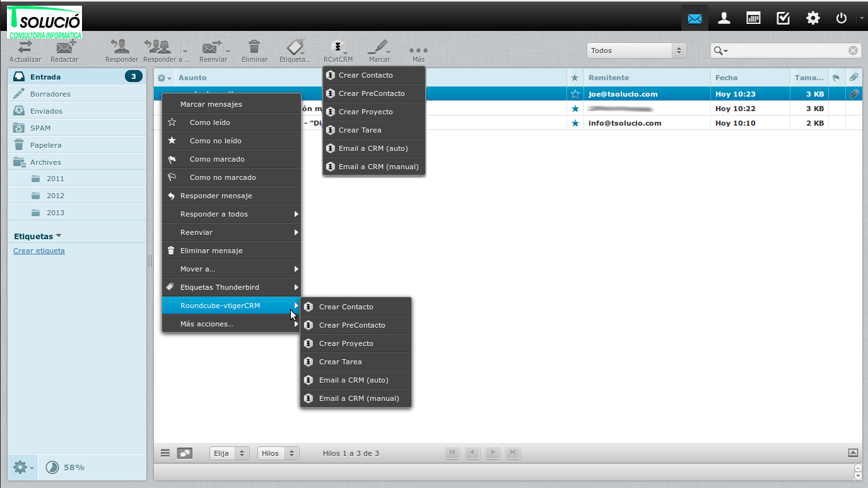
Task: Open the Borradores folder
Action: pos(50,94)
